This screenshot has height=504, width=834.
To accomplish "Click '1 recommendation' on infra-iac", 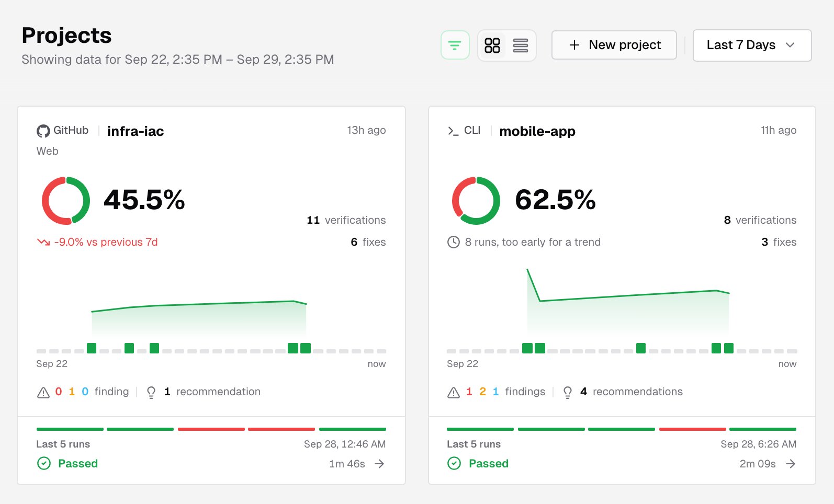I will point(212,392).
